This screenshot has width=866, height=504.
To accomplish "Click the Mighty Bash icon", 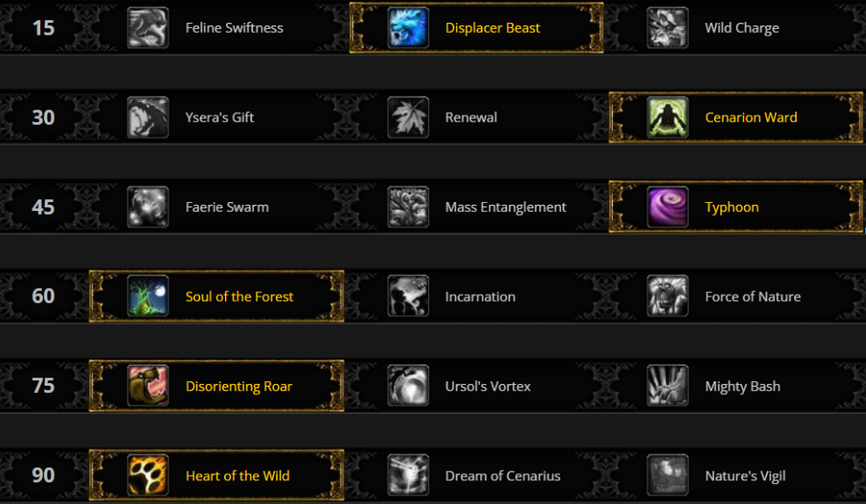I will click(x=667, y=386).
